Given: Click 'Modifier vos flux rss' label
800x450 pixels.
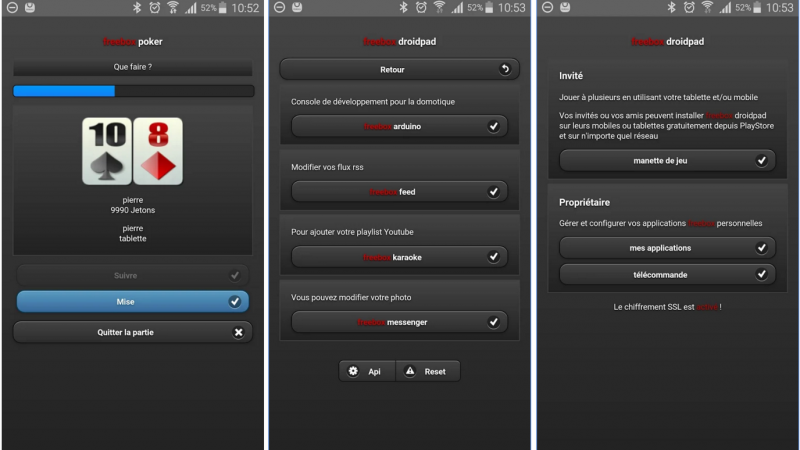Looking at the screenshot, I should pyautogui.click(x=327, y=167).
